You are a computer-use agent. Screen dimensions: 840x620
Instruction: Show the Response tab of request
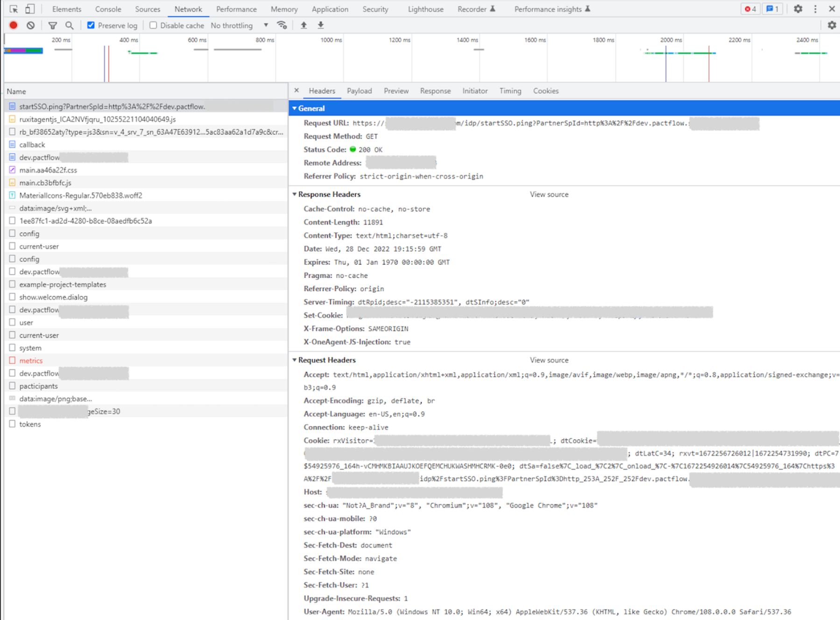(x=435, y=91)
